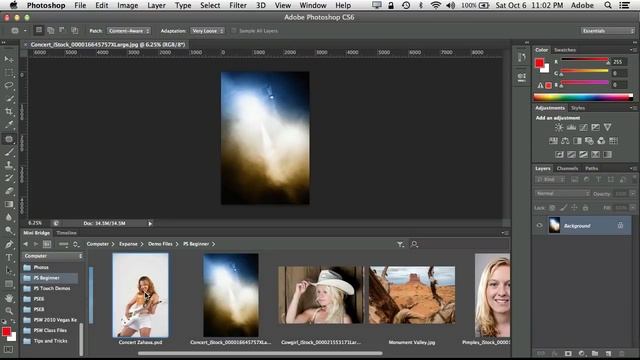
Task: Select the Clone Stamp tool
Action: 9,165
